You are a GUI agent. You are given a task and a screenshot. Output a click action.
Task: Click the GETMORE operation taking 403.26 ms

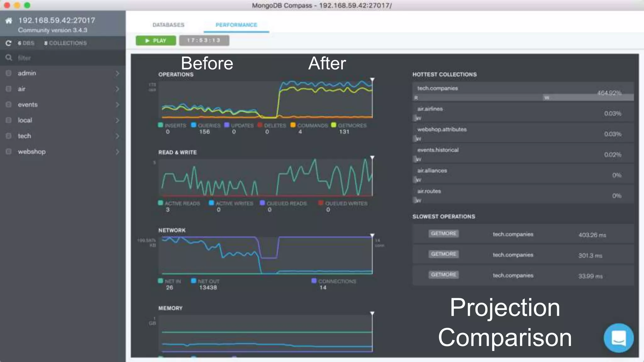click(523, 234)
